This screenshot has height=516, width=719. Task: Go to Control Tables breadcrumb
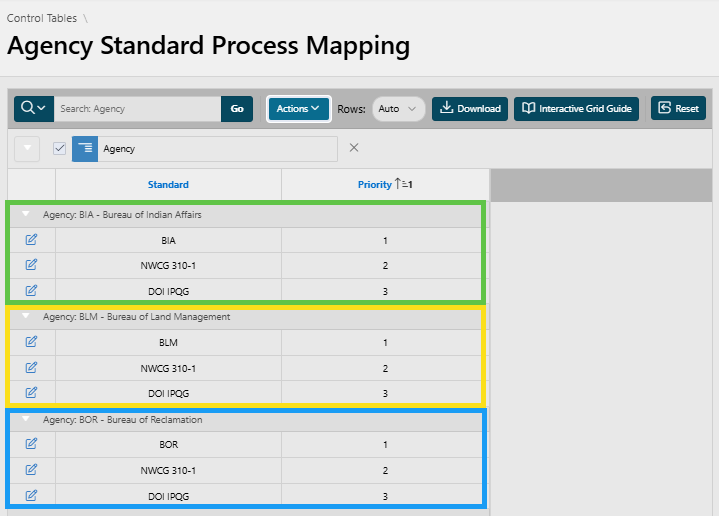click(41, 18)
